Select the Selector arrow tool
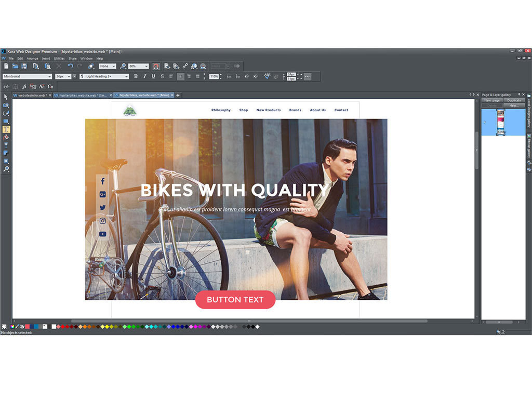532x399 pixels. tap(6, 97)
